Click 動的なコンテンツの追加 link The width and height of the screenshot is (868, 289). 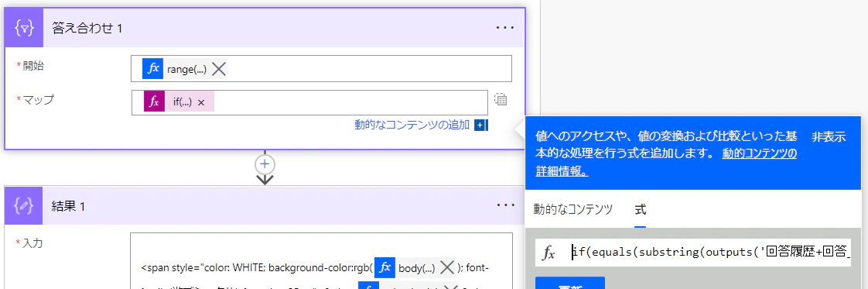pos(412,125)
